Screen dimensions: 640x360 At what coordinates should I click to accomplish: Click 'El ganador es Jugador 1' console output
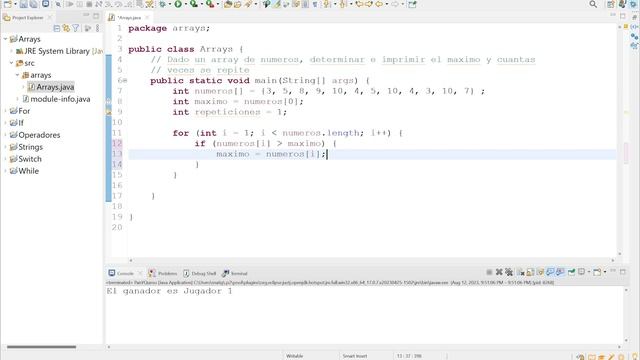(169, 291)
